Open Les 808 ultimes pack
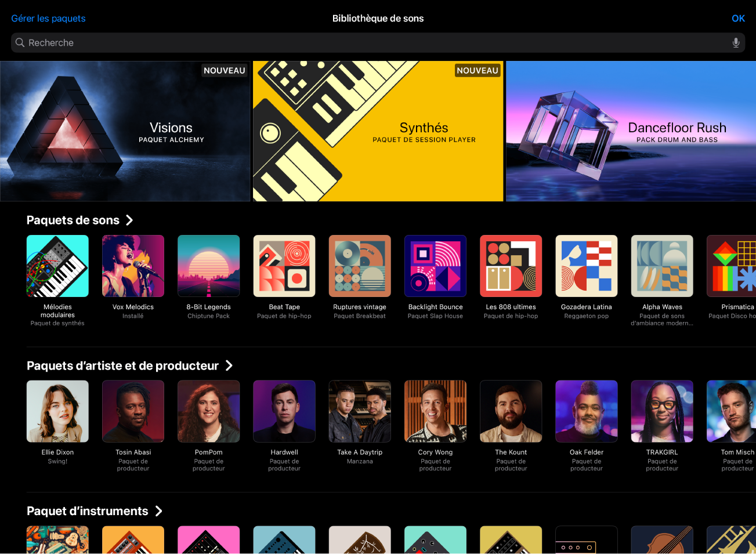The height and width of the screenshot is (554, 756). 511,266
